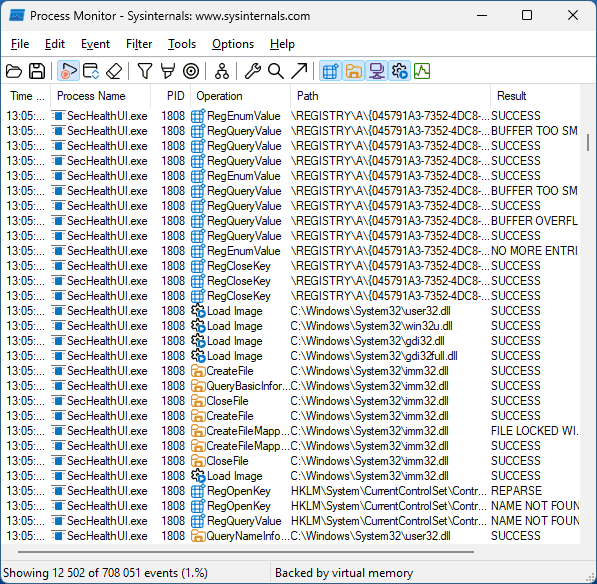Open the Filter menu
The height and width of the screenshot is (584, 597).
pos(139,44)
